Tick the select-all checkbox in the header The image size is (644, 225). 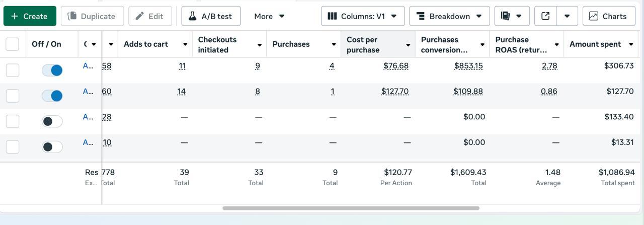pyautogui.click(x=13, y=44)
